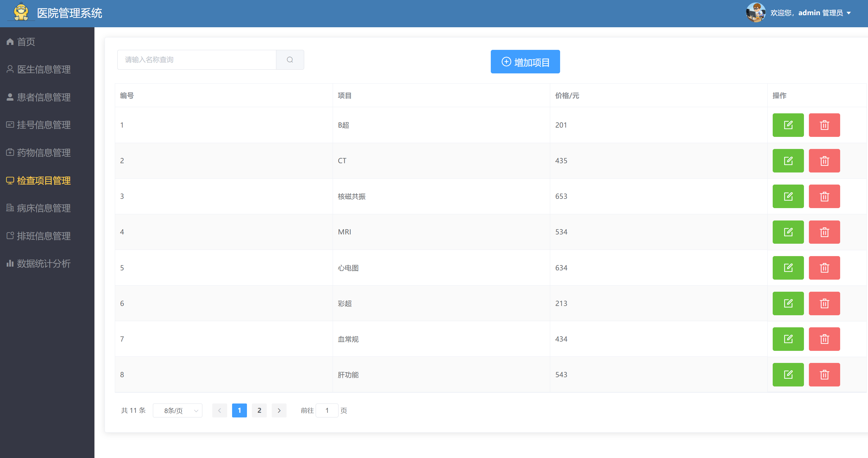Edit the 血常规 entry
The width and height of the screenshot is (868, 458).
coord(788,339)
